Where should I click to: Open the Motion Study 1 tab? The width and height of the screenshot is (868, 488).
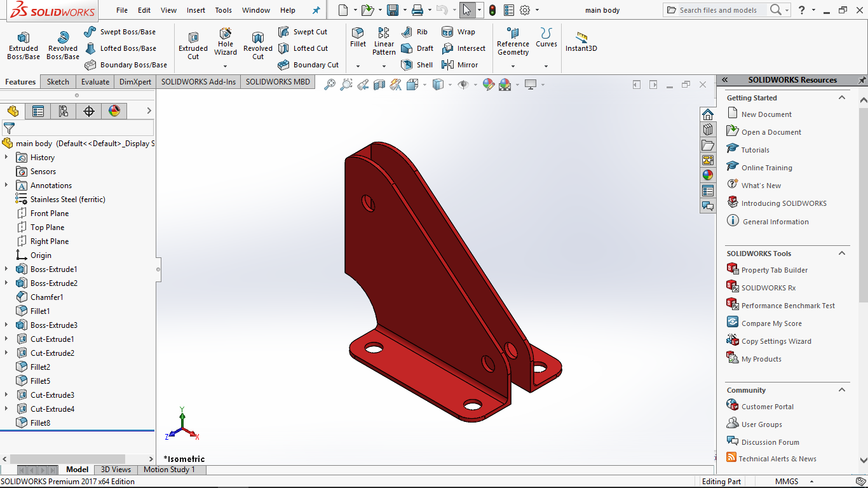[x=169, y=470]
